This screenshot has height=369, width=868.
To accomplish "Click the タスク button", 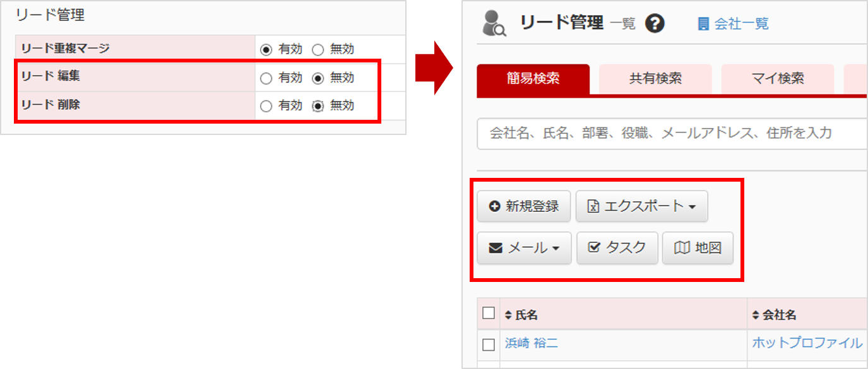I will point(617,248).
